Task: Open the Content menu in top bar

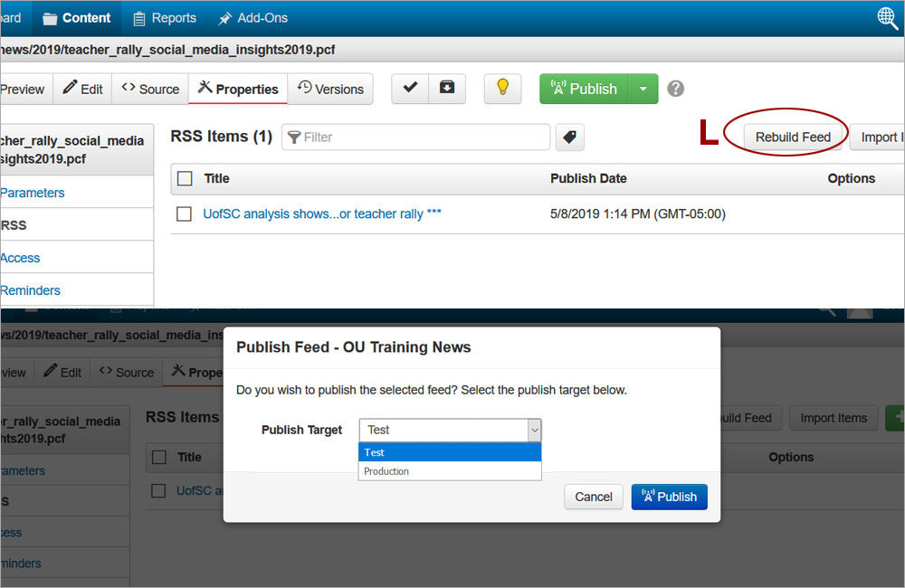Action: coord(76,18)
